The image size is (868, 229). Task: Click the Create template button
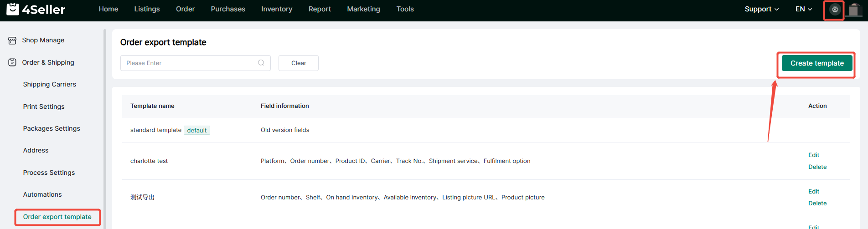click(816, 63)
